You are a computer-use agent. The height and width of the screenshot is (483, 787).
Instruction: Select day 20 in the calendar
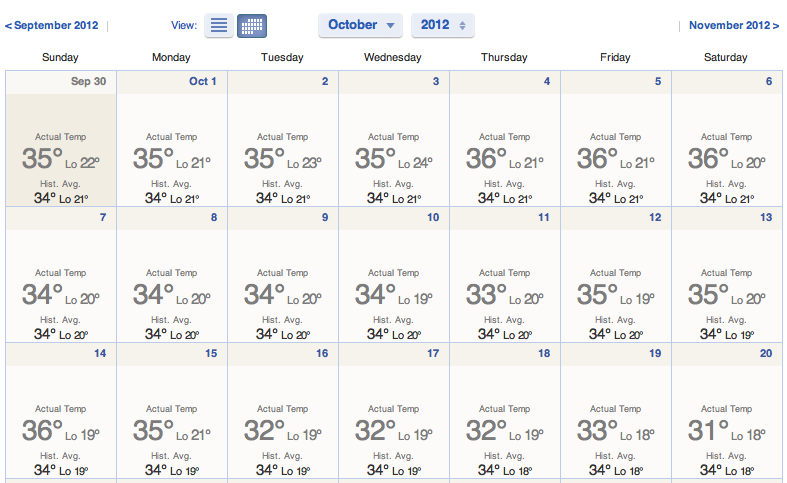tap(766, 353)
